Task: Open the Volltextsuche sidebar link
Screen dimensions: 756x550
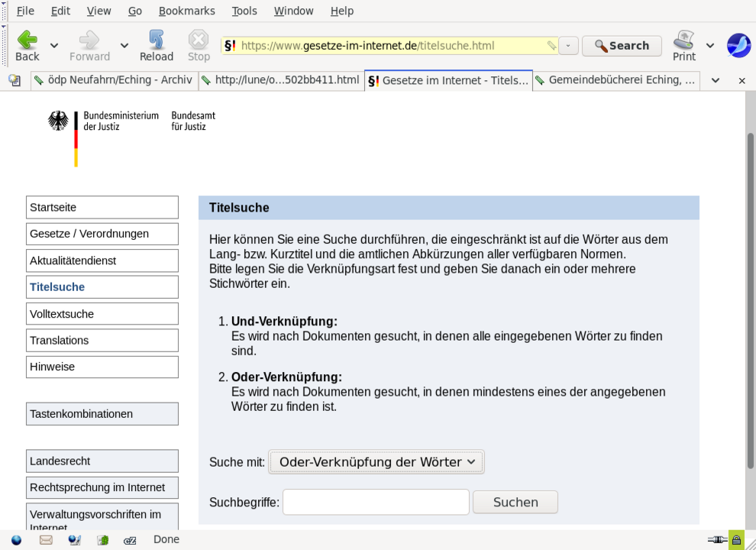Action: tap(102, 314)
